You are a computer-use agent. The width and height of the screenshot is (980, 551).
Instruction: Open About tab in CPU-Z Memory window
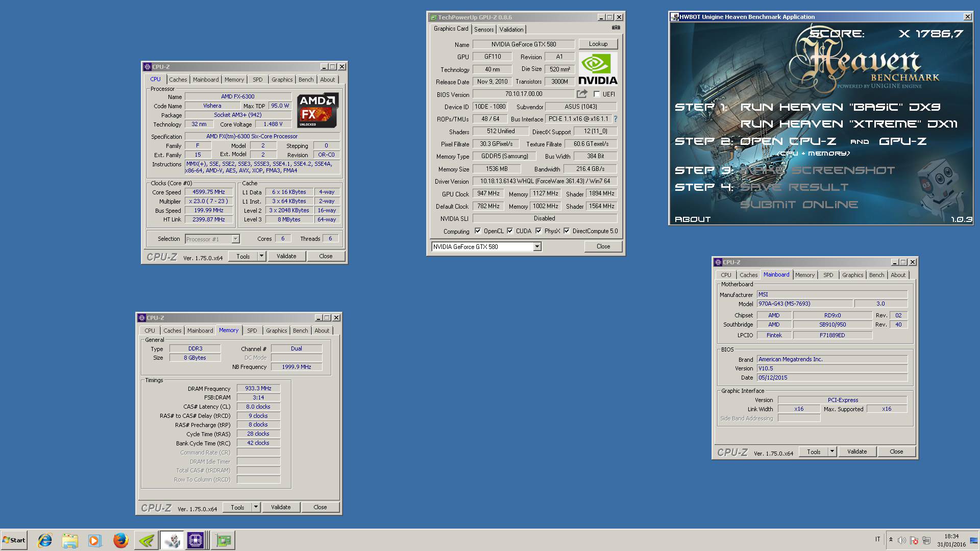[x=322, y=331]
